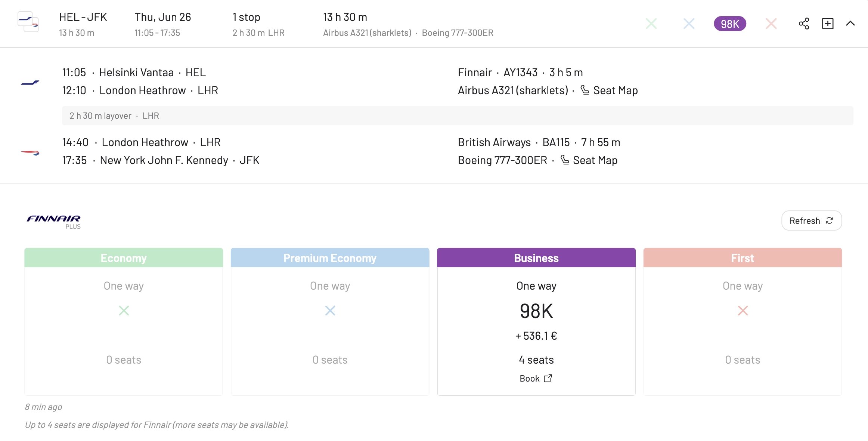Click the seat icon next to Boeing 777-300ER Seat Map

click(564, 160)
